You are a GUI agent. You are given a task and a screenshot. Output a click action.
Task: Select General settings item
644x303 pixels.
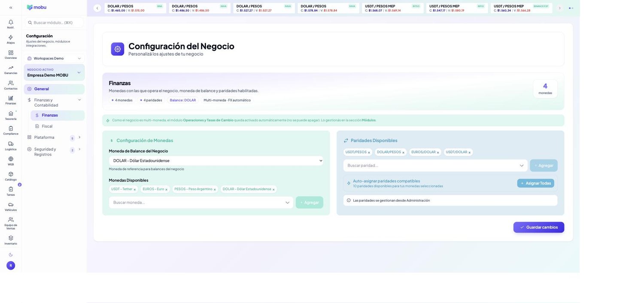click(x=54, y=89)
